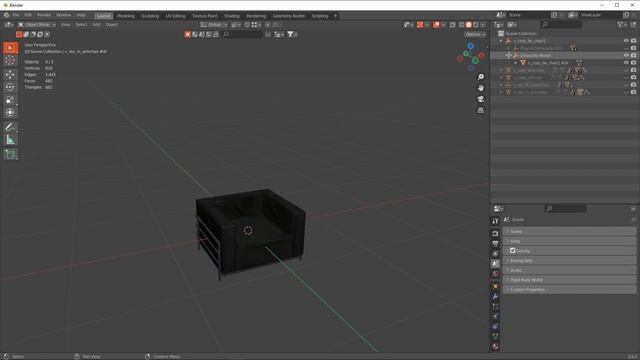The height and width of the screenshot is (360, 640).
Task: Open the Material properties tab
Action: tap(495, 347)
